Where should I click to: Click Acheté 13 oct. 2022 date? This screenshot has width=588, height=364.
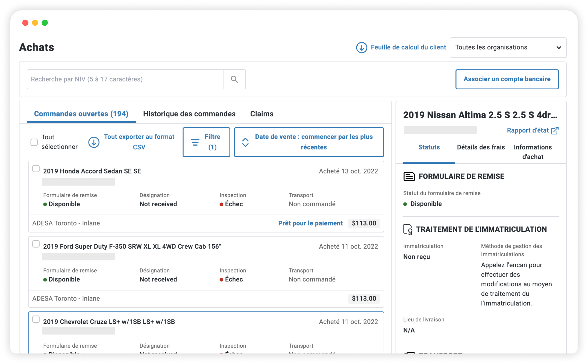click(x=348, y=171)
